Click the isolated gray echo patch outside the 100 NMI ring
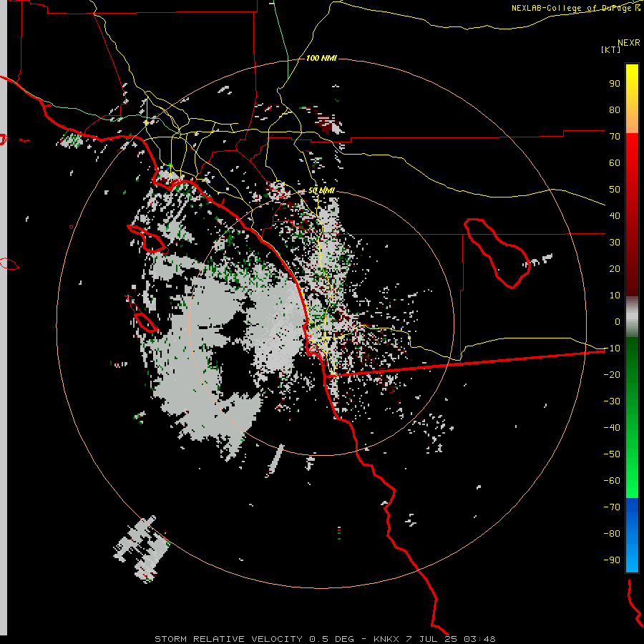The width and height of the screenshot is (644, 644). (x=142, y=549)
